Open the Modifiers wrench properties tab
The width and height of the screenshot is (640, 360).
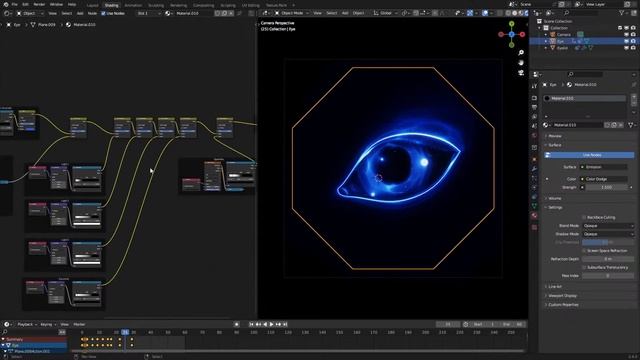click(x=534, y=169)
